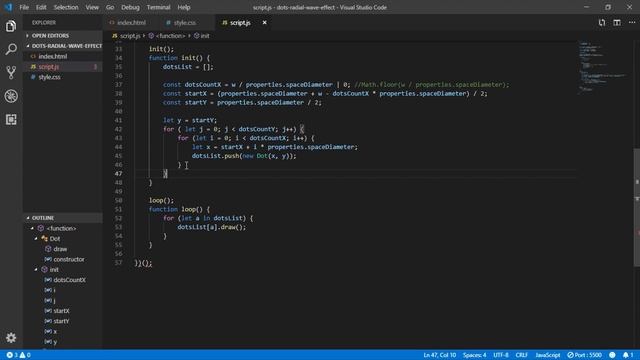The width and height of the screenshot is (640, 360).
Task: Open the Terminal menu
Action: [158, 7]
